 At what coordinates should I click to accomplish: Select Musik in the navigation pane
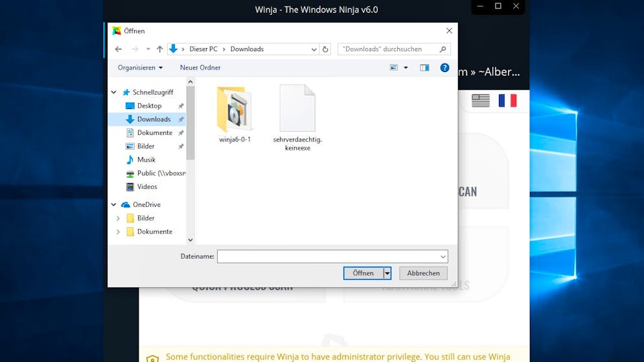[x=146, y=160]
